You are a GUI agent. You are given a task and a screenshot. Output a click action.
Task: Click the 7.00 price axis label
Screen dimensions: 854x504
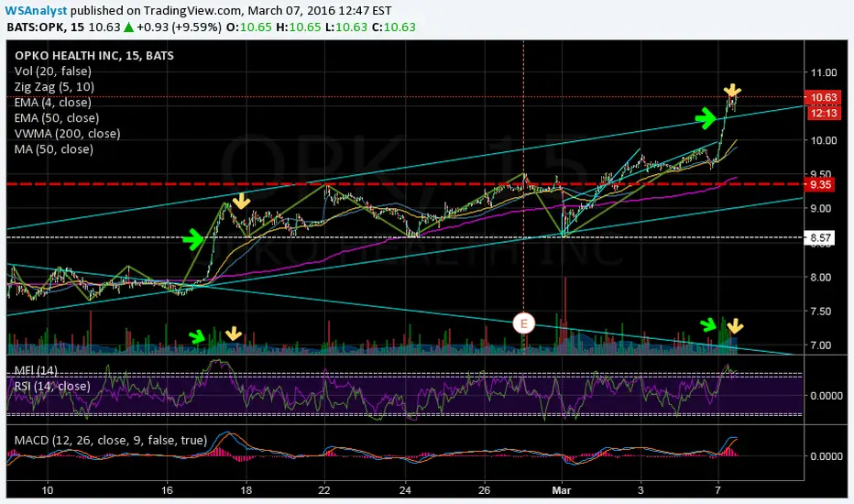pyautogui.click(x=823, y=345)
